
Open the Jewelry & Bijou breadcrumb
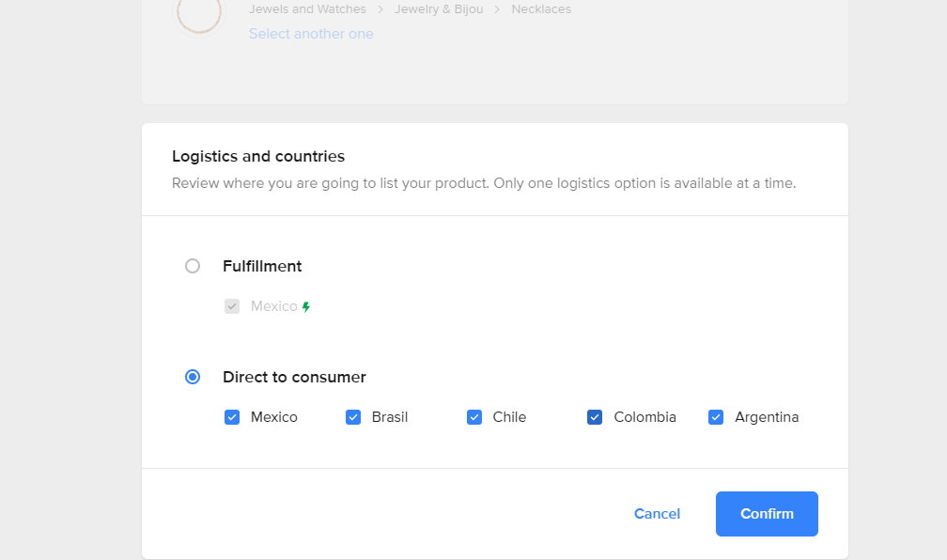coord(439,9)
